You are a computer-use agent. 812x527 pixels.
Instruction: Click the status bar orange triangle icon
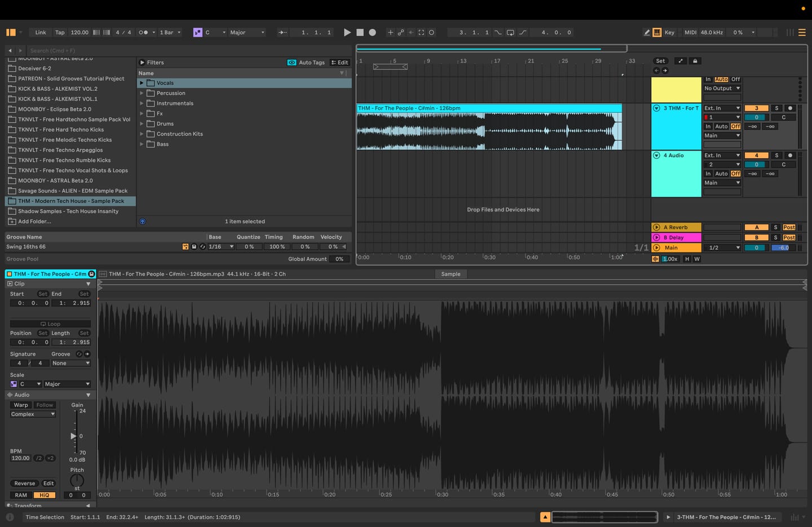click(x=545, y=517)
